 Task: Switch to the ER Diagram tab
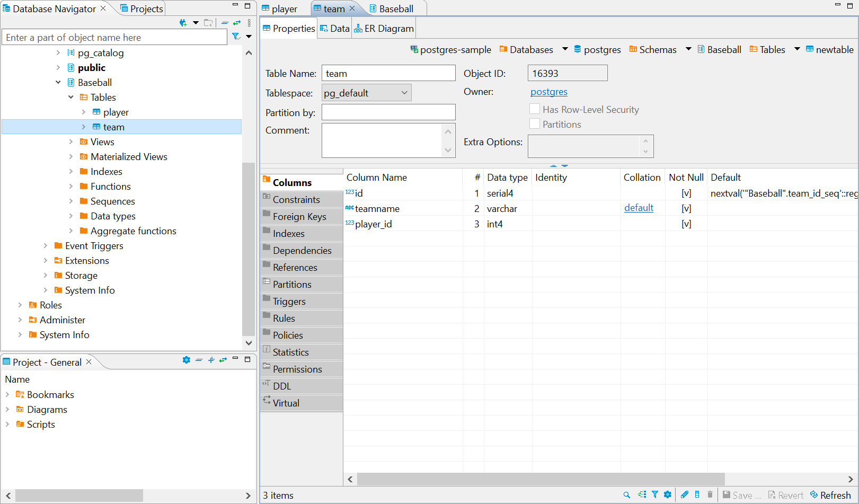click(384, 29)
